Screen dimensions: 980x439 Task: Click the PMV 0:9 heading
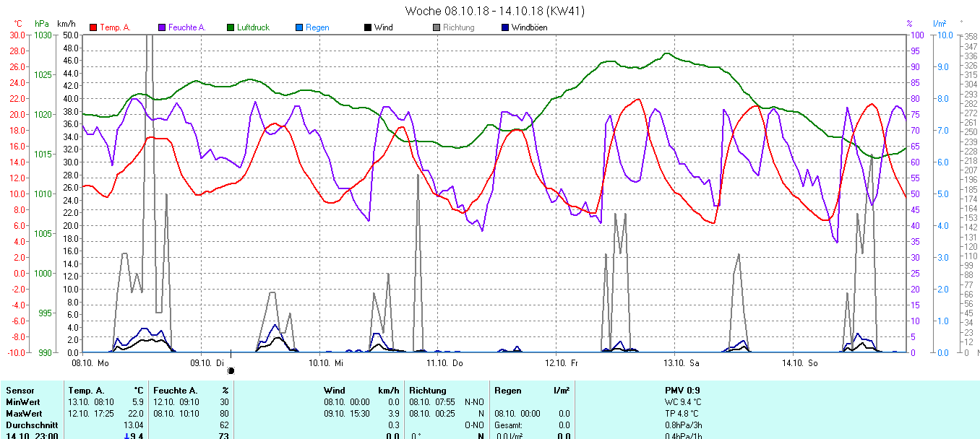(682, 391)
